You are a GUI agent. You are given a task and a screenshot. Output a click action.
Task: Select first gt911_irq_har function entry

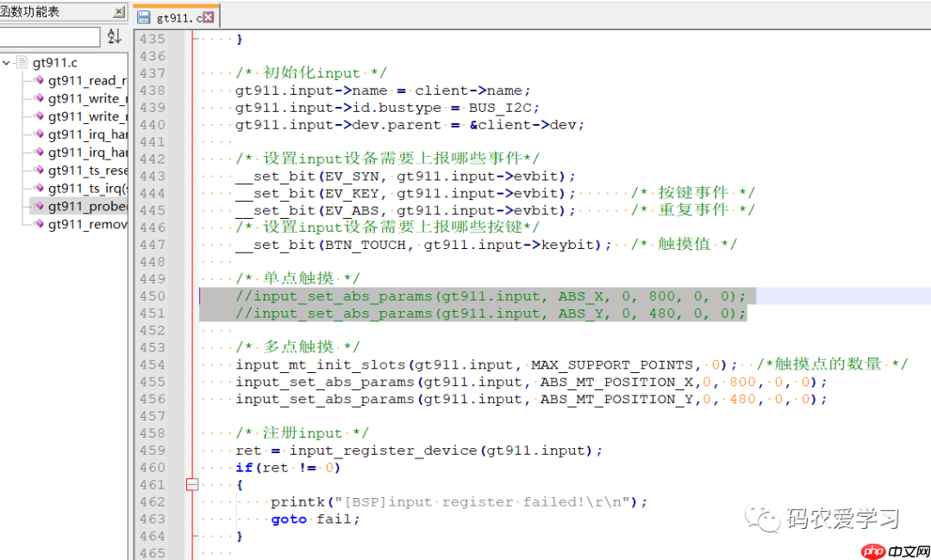[87, 134]
